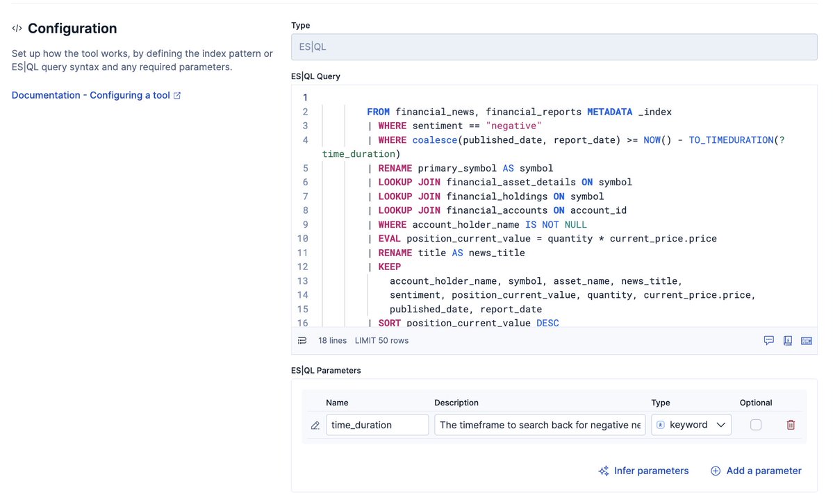
Task: Click the "negative" string on line 3
Action: point(513,126)
